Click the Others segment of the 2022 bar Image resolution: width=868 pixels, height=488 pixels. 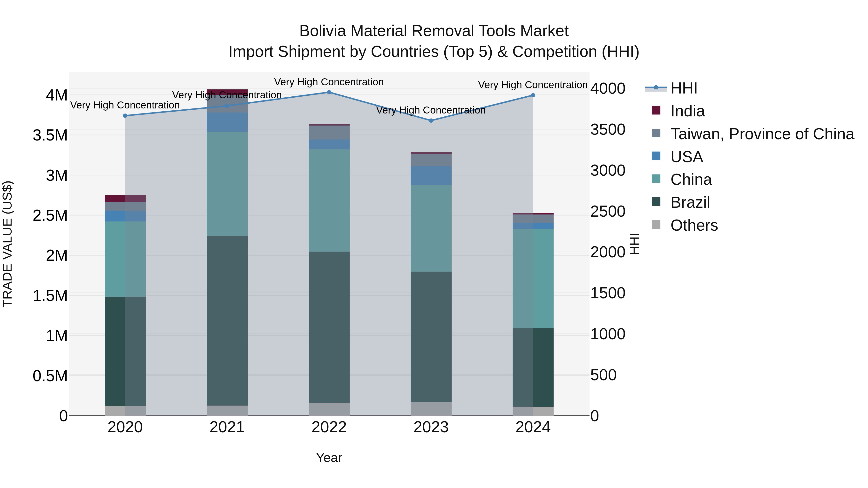coord(329,409)
